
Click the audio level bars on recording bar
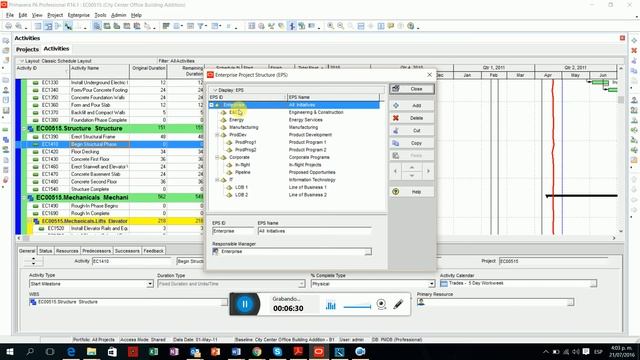[331, 305]
